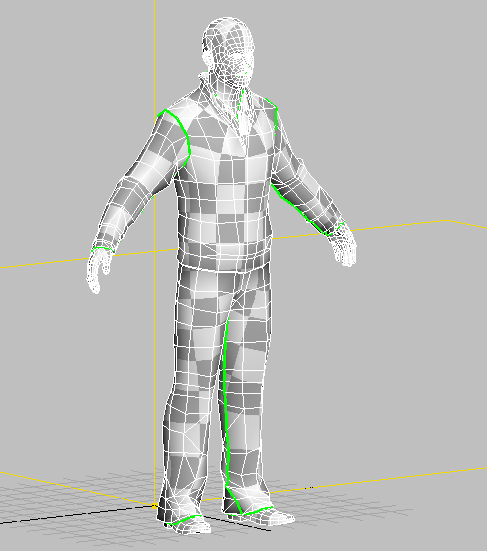Select the origin point where axes meet
Image resolution: width=487 pixels, height=551 pixels.
point(155,506)
